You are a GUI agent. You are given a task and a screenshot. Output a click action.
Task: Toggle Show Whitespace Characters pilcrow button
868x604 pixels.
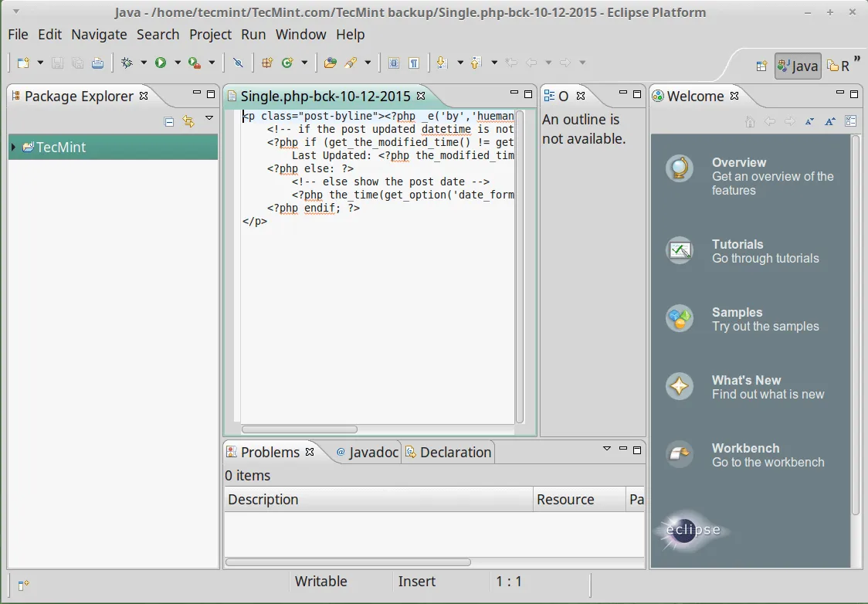click(415, 63)
